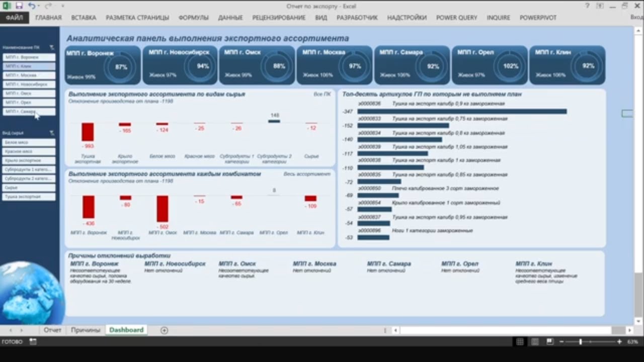Switch to Page Layout view in status bar

pyautogui.click(x=535, y=342)
